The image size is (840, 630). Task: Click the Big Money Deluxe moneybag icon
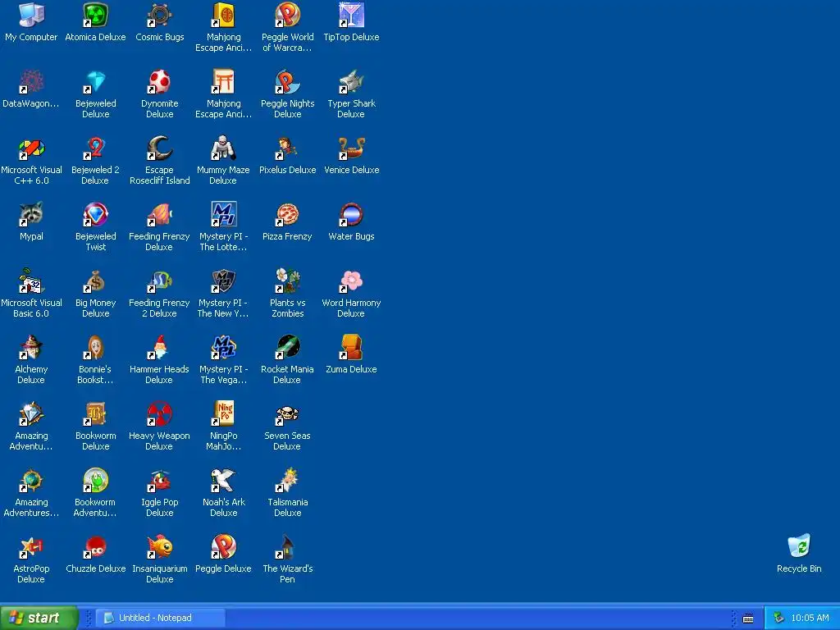pos(95,281)
